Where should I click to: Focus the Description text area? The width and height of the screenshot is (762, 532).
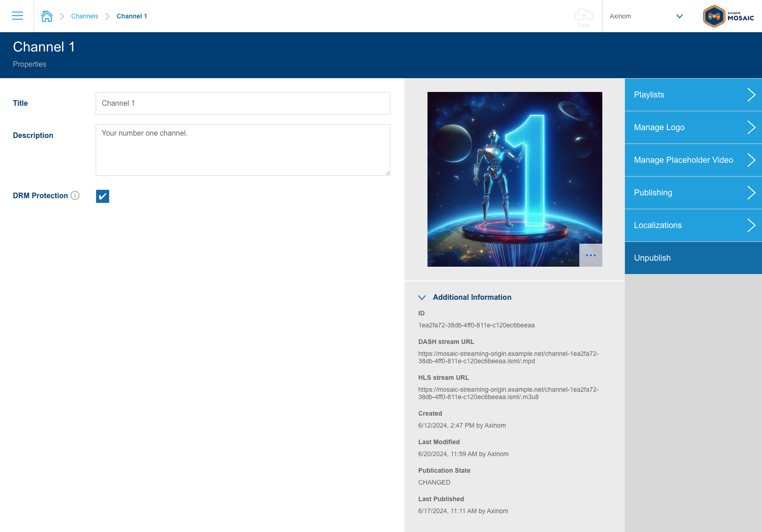point(242,150)
